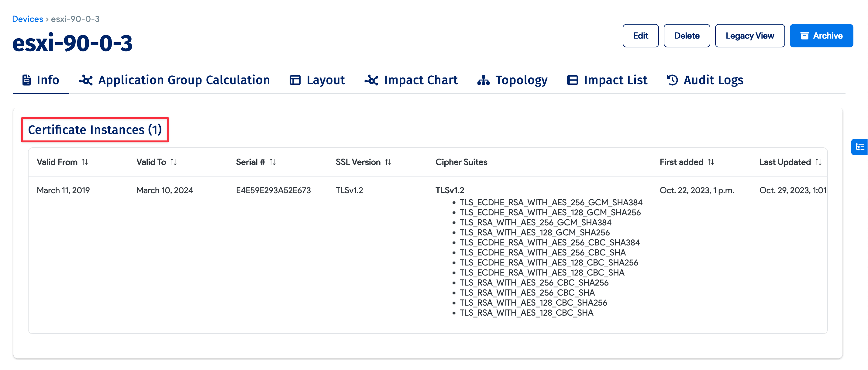Click the Impact List icon
This screenshot has width=868, height=370.
tap(572, 80)
